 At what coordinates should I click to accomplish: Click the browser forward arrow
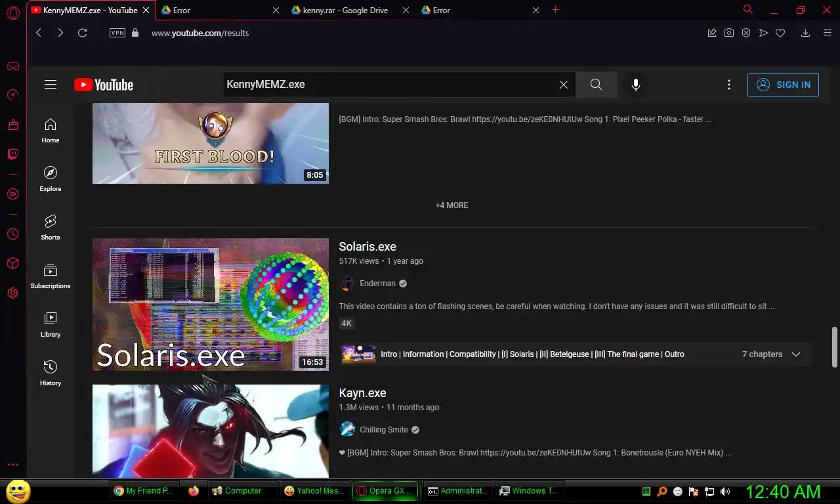(x=60, y=33)
